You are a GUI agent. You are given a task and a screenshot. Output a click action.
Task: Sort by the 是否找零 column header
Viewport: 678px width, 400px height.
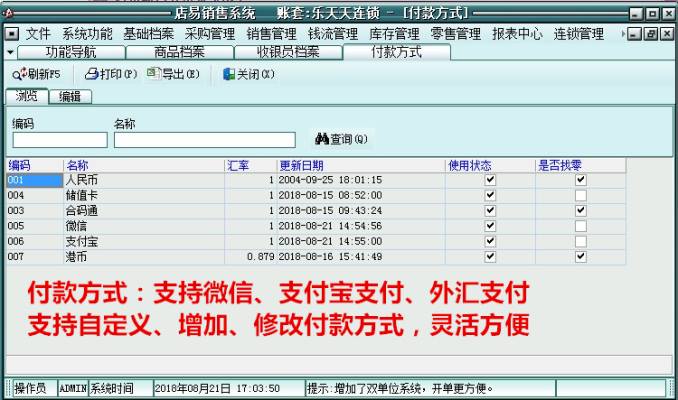tap(580, 166)
